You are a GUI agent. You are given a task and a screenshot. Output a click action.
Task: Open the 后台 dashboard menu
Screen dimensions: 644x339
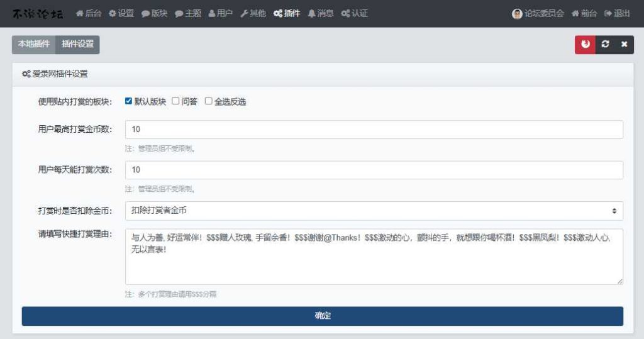88,14
